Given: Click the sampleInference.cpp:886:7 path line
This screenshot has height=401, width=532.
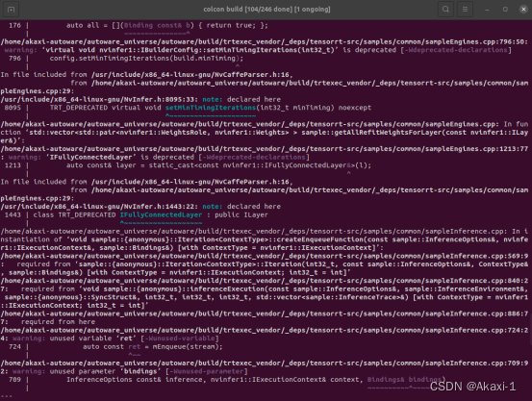Looking at the screenshot, I should 265,313.
